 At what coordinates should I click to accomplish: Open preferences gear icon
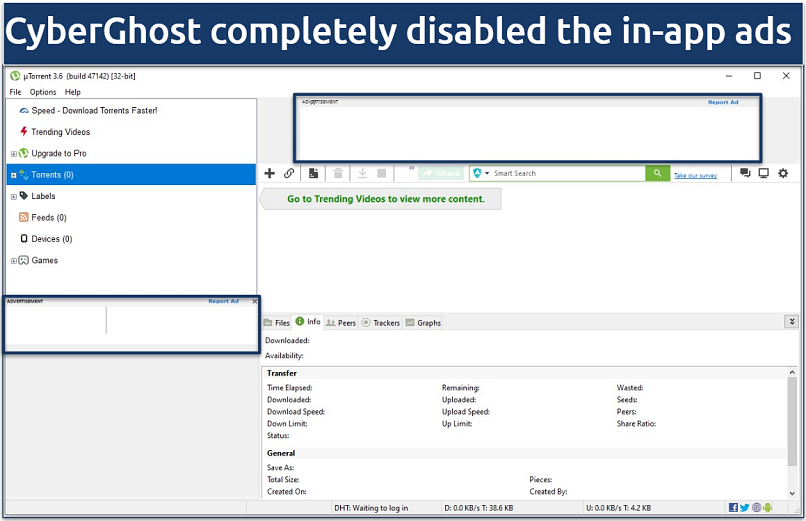[x=783, y=173]
